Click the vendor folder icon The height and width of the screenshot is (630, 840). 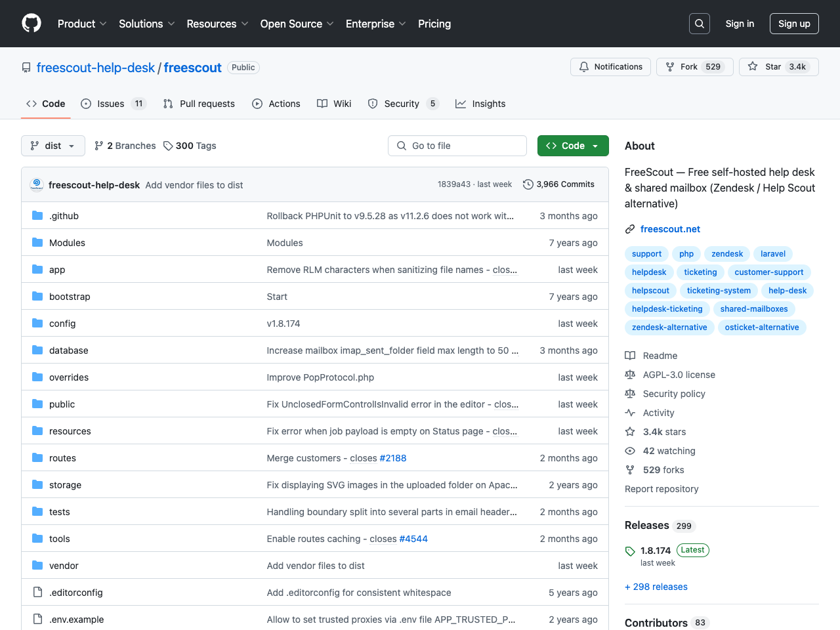(x=37, y=566)
